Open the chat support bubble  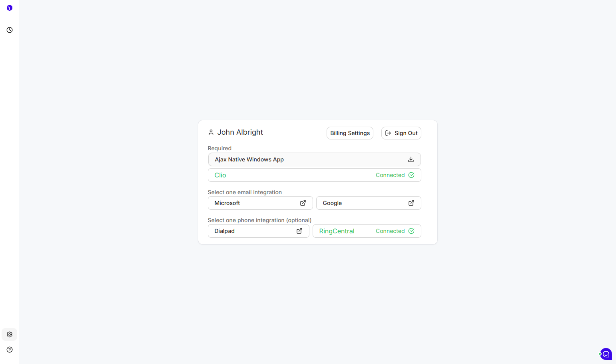click(606, 354)
